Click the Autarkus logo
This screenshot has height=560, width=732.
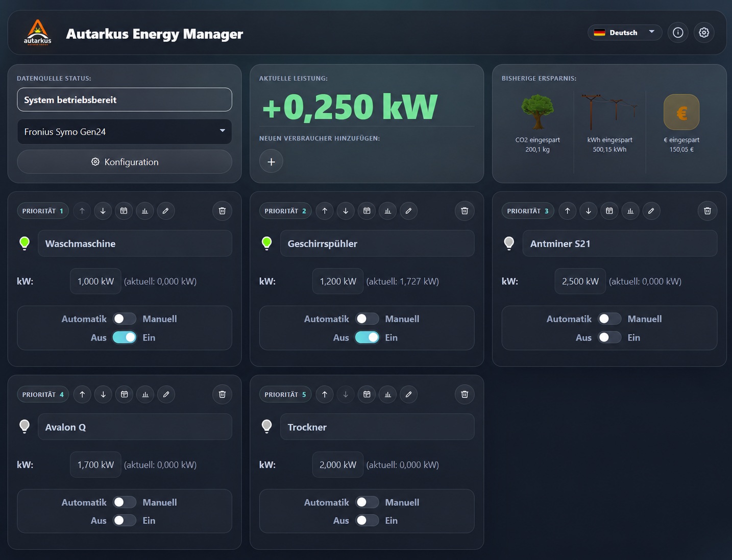(x=38, y=33)
